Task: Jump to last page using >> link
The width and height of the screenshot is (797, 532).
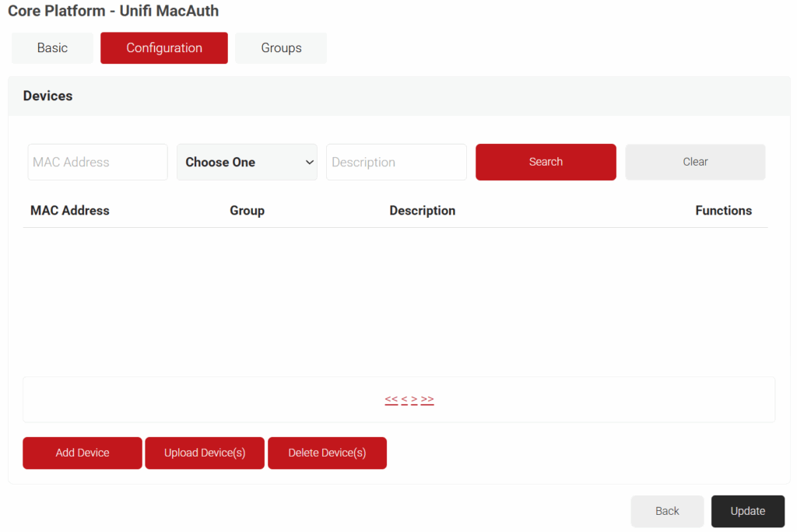Action: (x=427, y=399)
